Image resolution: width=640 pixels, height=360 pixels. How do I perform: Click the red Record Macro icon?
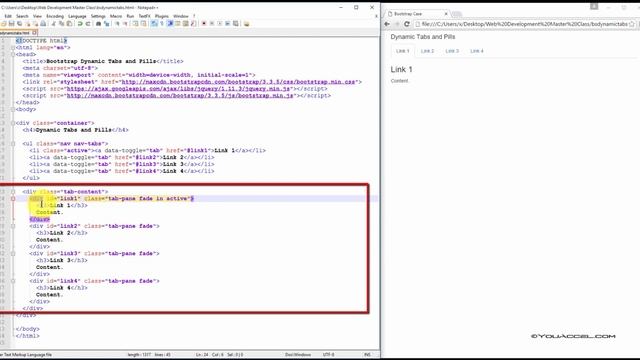[x=204, y=24]
